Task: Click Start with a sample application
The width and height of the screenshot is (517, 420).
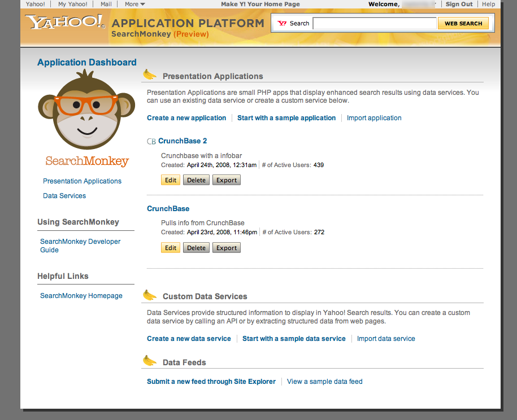Action: tap(286, 118)
